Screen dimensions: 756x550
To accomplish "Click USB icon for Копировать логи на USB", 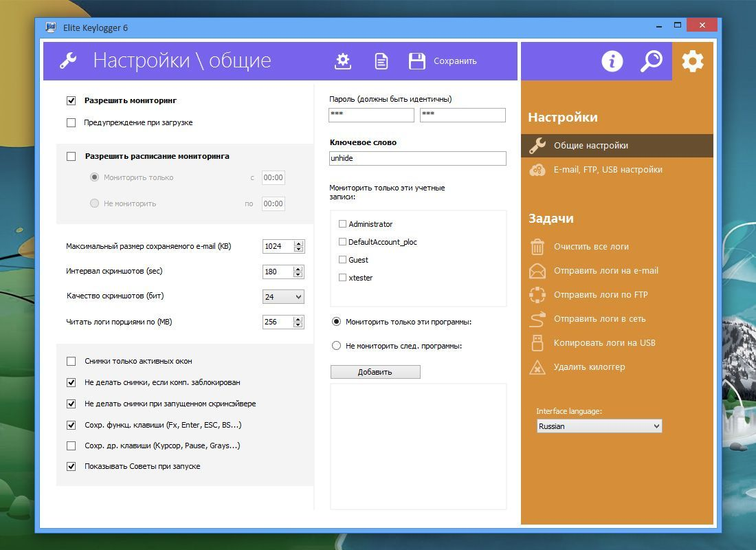I will [x=537, y=343].
